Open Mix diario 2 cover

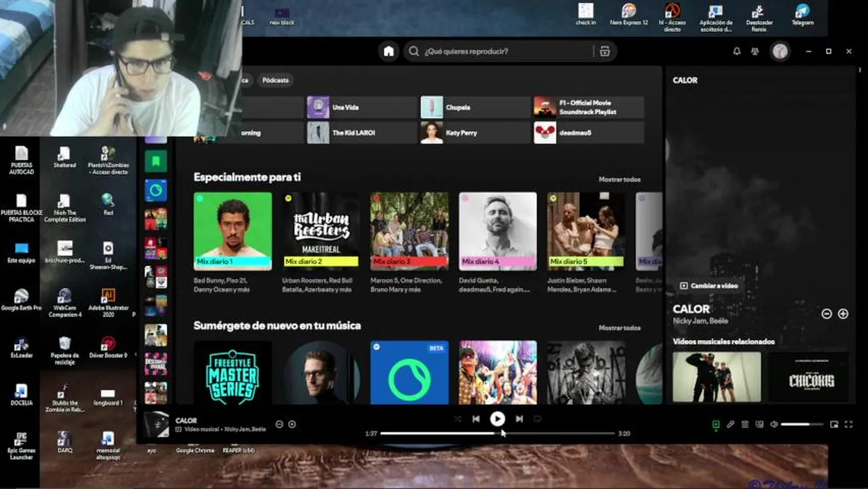(x=321, y=232)
